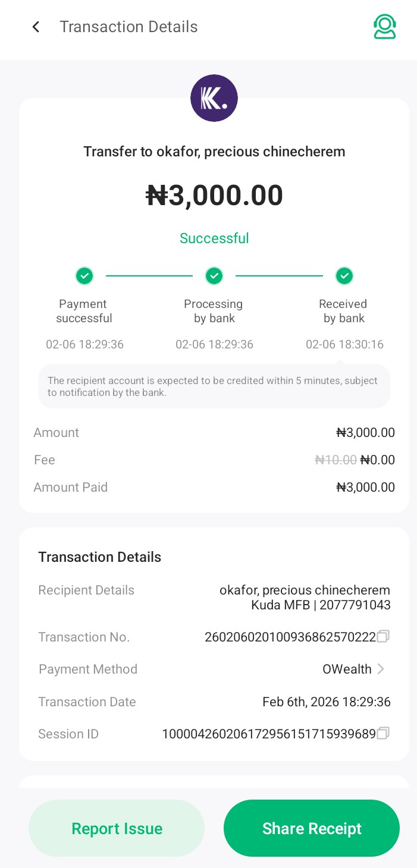Open customer support headset icon
417x868 pixels.
[x=385, y=27]
